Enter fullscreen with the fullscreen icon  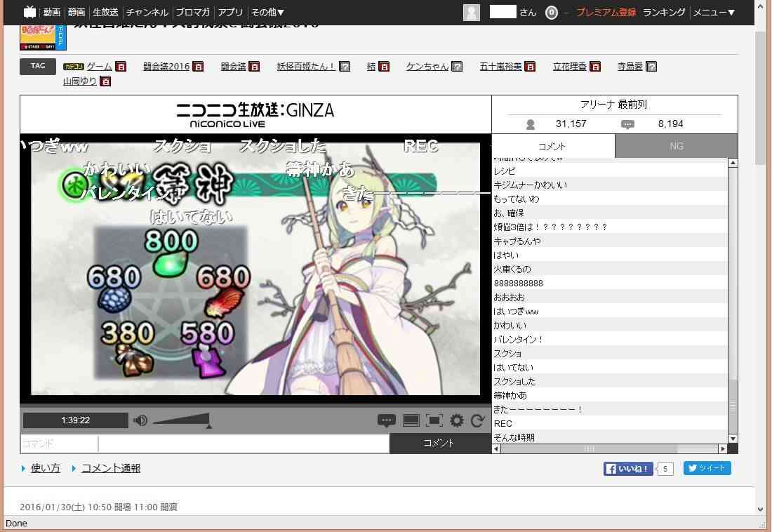434,420
